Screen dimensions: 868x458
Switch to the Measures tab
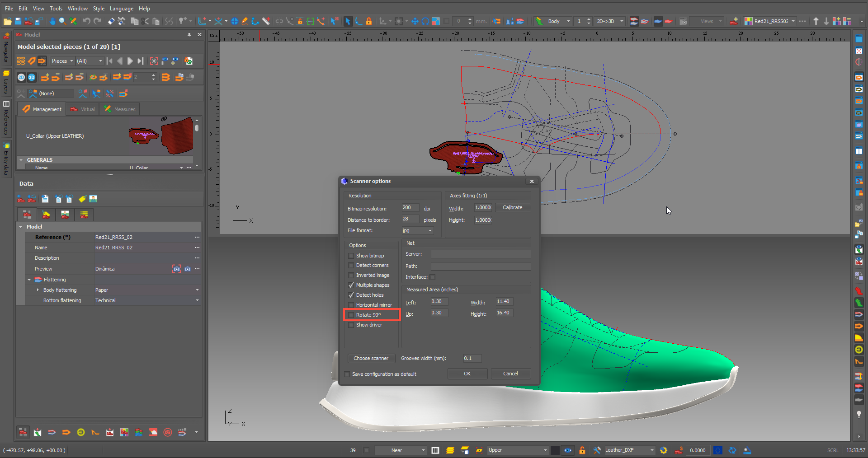click(x=120, y=109)
